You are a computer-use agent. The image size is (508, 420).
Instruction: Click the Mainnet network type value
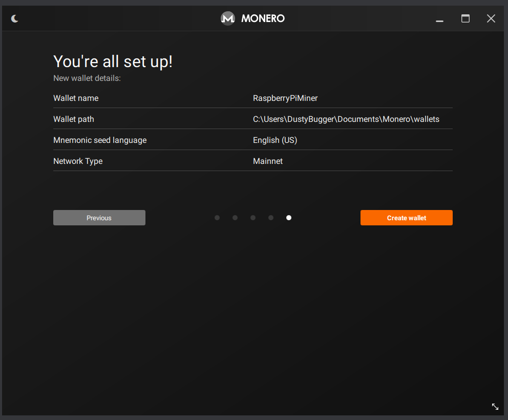coord(268,161)
